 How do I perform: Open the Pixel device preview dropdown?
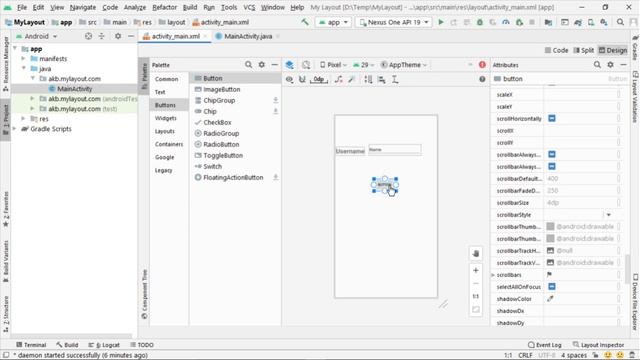click(333, 65)
